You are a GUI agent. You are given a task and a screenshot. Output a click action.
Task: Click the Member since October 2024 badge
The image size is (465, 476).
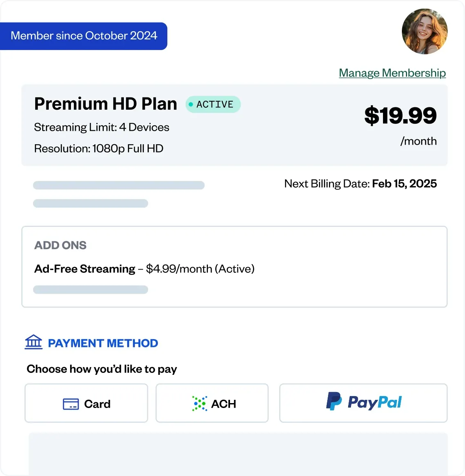click(x=84, y=36)
